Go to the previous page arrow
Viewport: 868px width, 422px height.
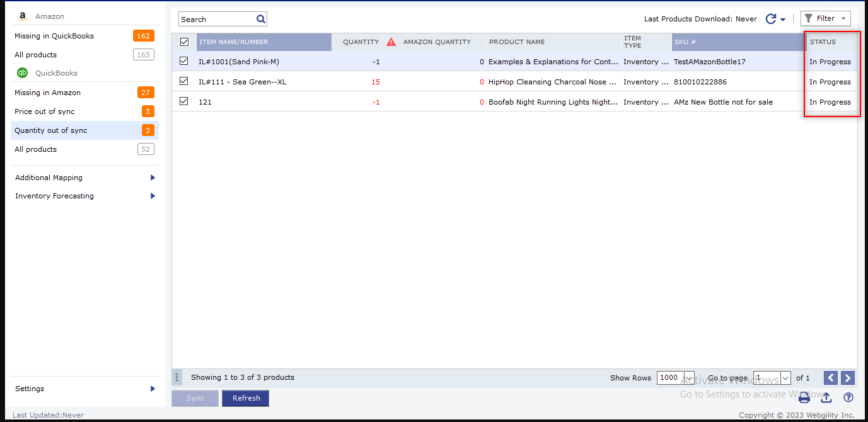[831, 378]
